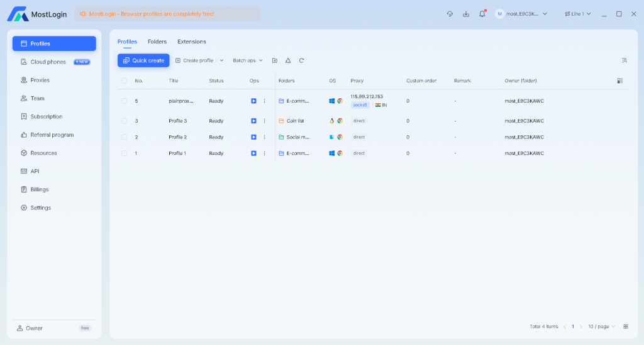Switch to the Folders tab
644x345 pixels.
157,42
